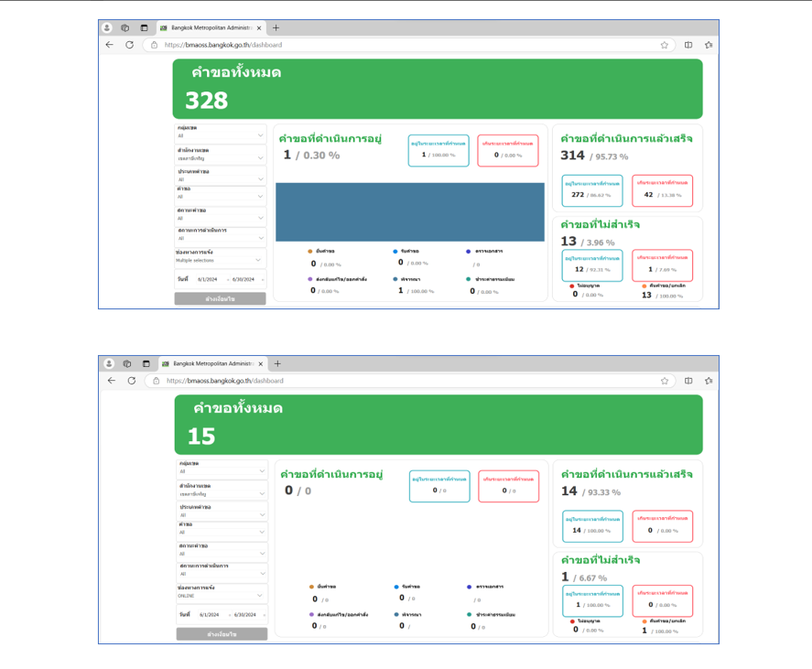Open the profile icon in the bottom browser window

click(109, 364)
